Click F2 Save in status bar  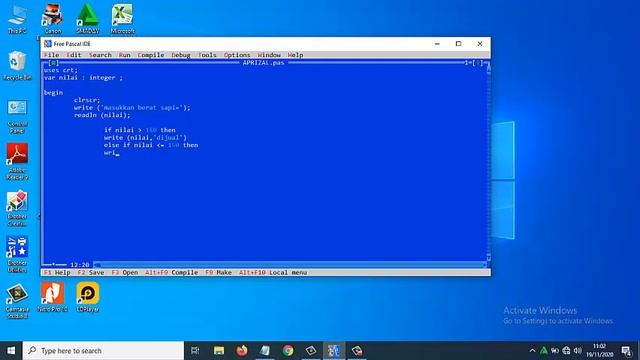click(x=91, y=272)
